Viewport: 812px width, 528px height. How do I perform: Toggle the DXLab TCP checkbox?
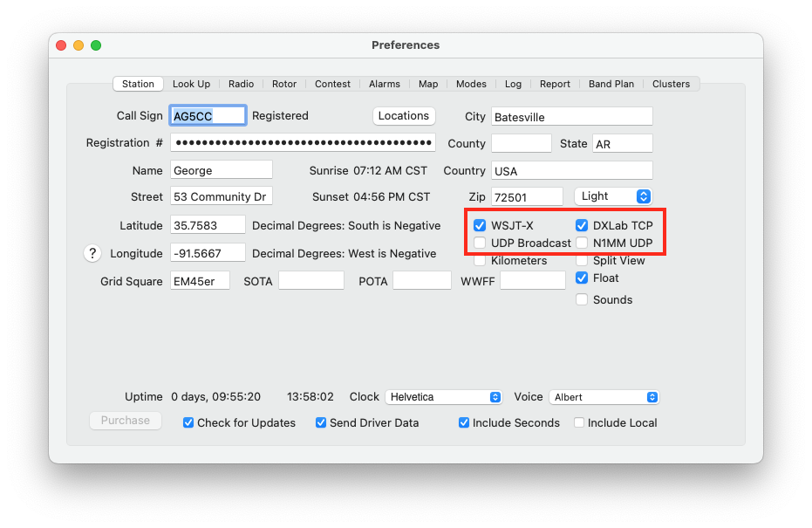pos(582,225)
